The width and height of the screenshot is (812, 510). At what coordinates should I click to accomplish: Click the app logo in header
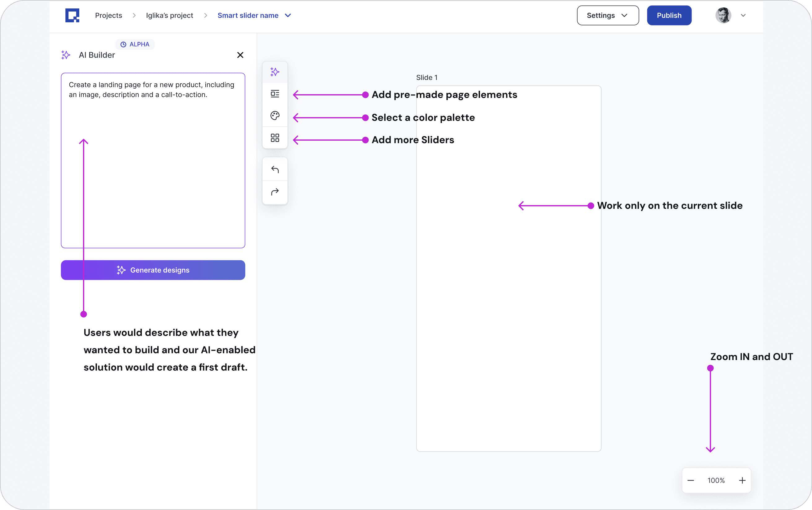tap(72, 15)
